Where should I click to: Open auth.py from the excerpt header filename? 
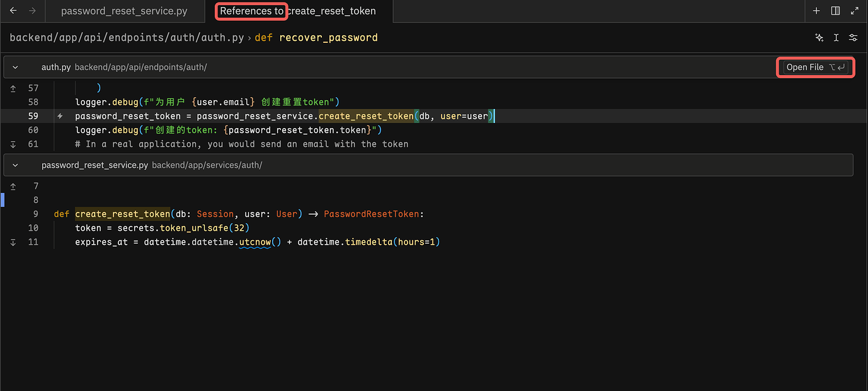tap(56, 67)
